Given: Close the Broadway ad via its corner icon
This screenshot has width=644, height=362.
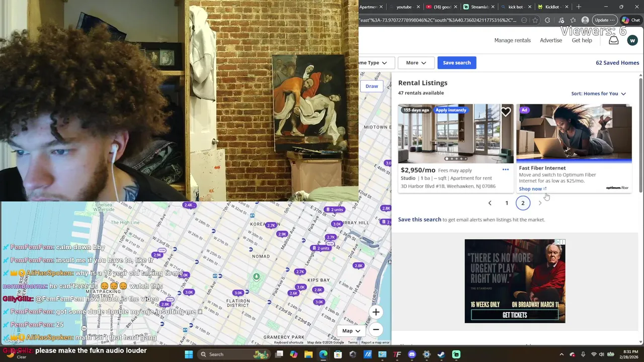Looking at the screenshot, I should click(x=562, y=242).
